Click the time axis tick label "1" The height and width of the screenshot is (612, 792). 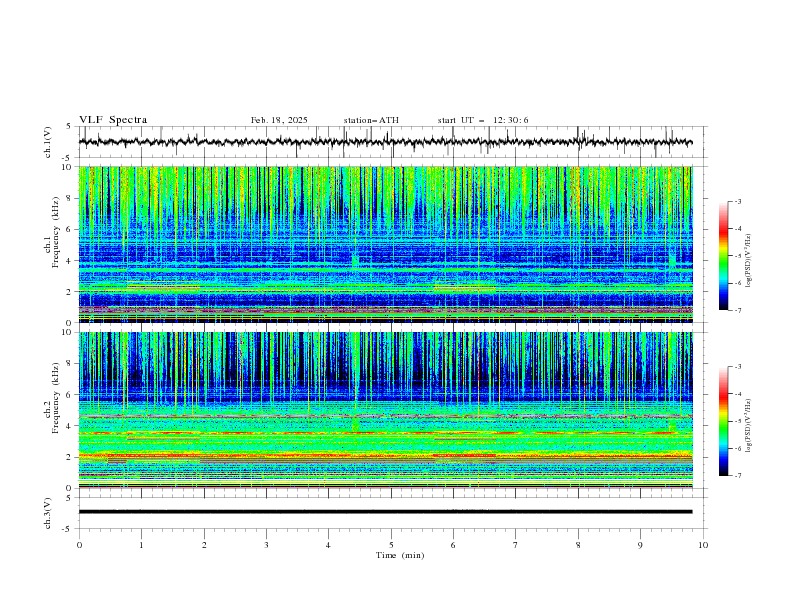[141, 545]
